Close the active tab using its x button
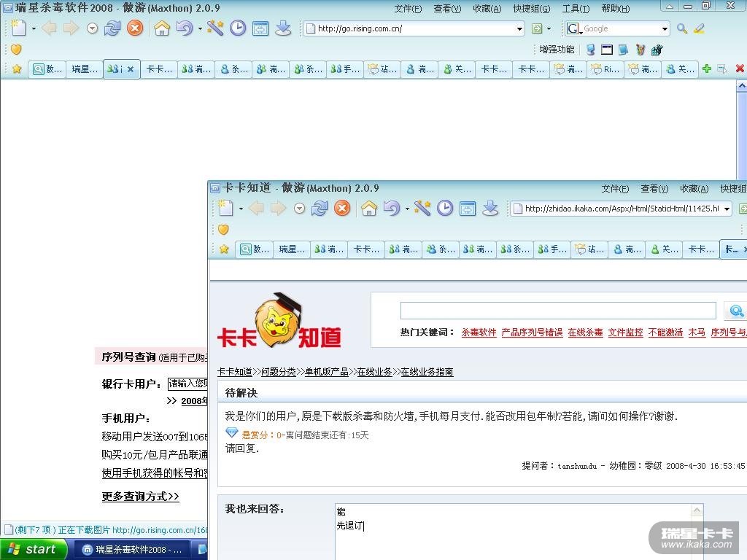This screenshot has width=747, height=560. 130,69
